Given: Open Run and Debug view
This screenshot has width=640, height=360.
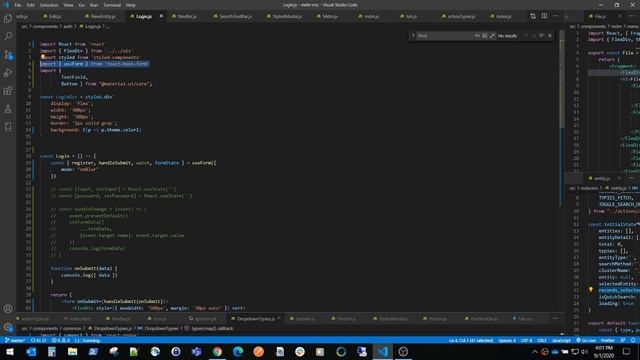Looking at the screenshot, I should pyautogui.click(x=8, y=73).
